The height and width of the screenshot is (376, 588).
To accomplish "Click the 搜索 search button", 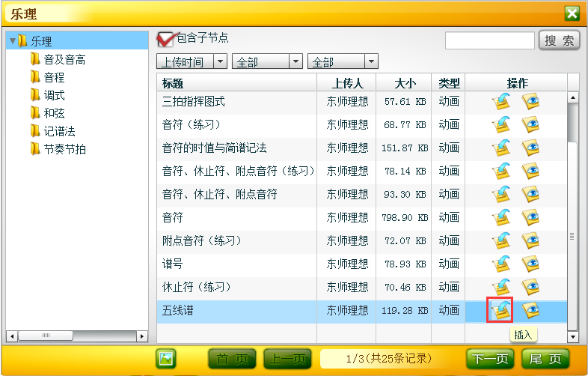I will click(x=559, y=40).
